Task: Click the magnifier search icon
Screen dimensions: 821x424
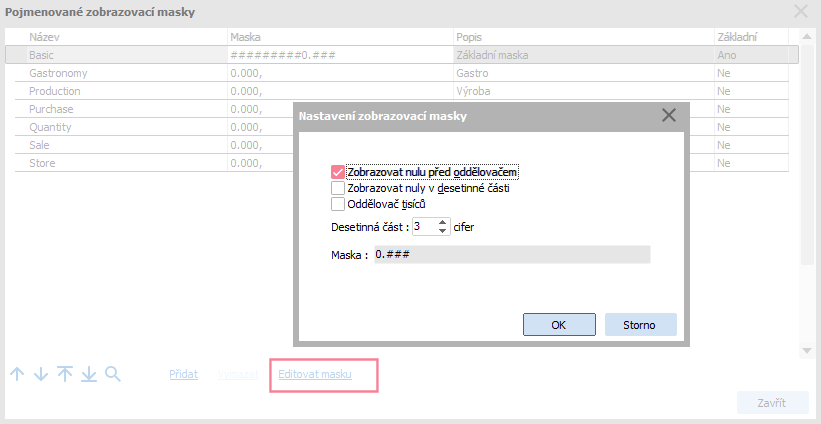Action: coord(113,374)
